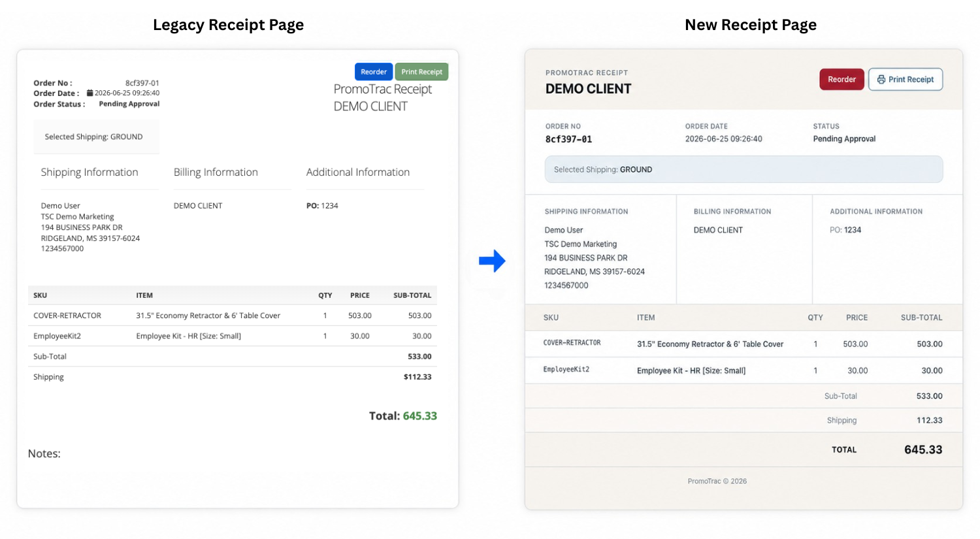The width and height of the screenshot is (980, 539).
Task: Click legacy Notes: label
Action: pyautogui.click(x=44, y=453)
